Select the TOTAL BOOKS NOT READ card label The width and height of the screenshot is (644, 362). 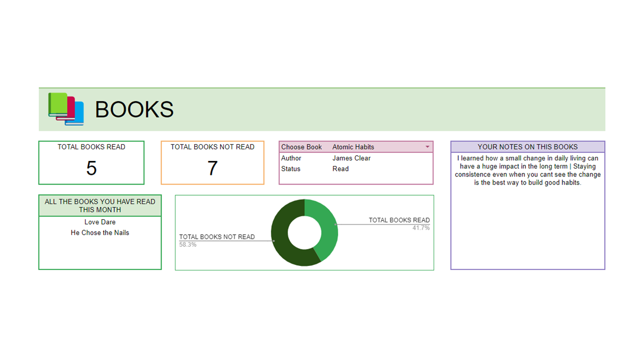(212, 147)
